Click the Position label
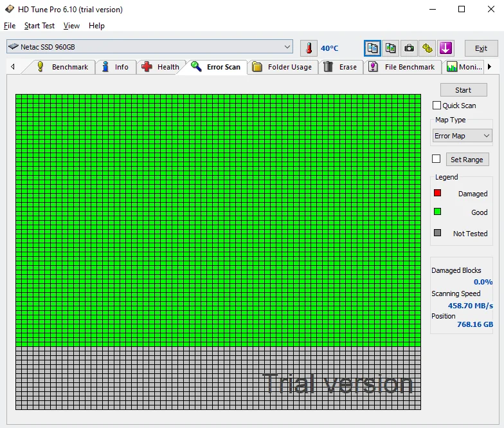 tap(444, 316)
